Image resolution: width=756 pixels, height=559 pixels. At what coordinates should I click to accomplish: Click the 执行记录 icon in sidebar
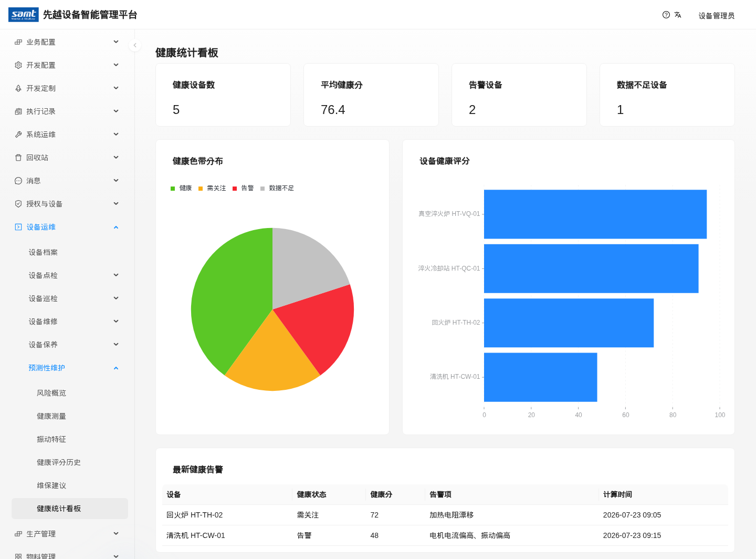[x=18, y=111]
